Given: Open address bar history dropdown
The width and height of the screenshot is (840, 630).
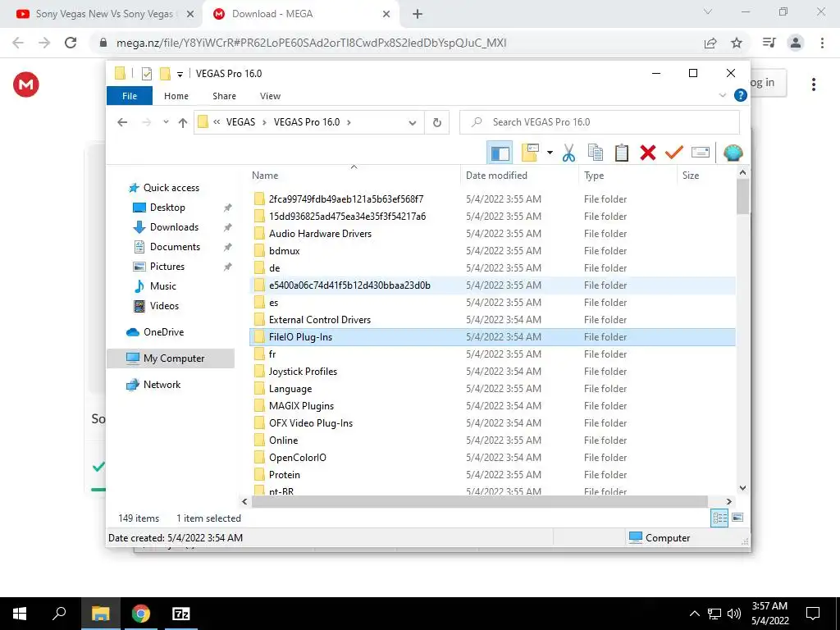Looking at the screenshot, I should pyautogui.click(x=413, y=123).
